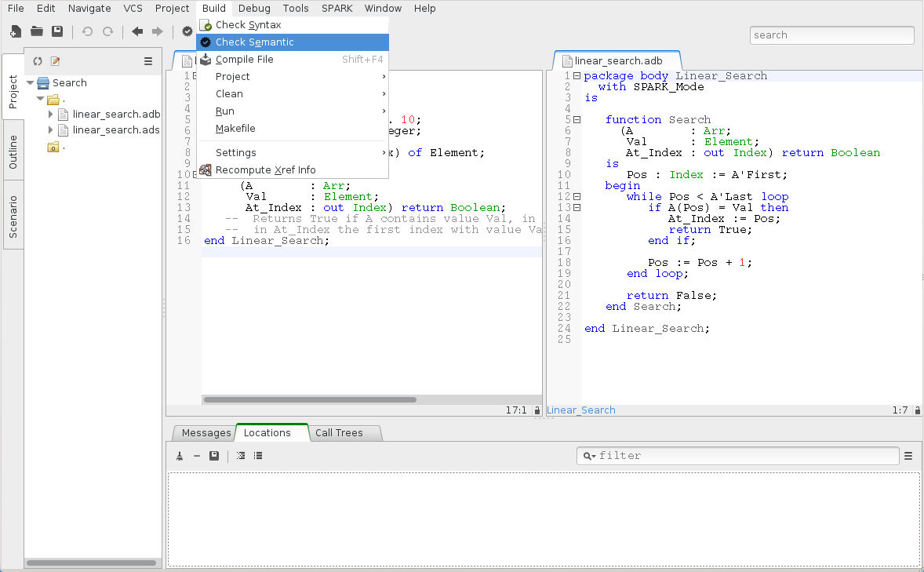Screen dimensions: 924x572
Task: Click lock icon in right editor status bar
Action: 918,410
